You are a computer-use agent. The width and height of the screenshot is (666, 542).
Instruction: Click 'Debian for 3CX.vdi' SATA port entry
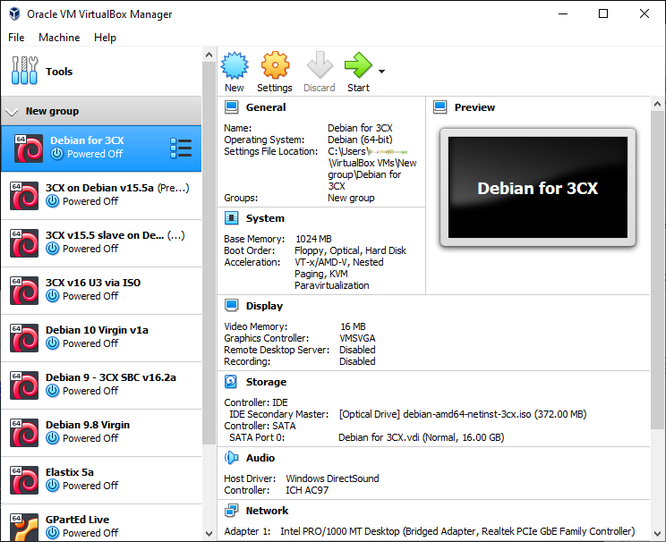(421, 438)
